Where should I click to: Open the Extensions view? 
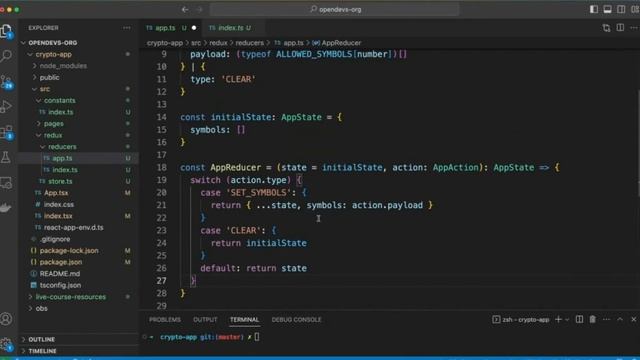click(6, 132)
